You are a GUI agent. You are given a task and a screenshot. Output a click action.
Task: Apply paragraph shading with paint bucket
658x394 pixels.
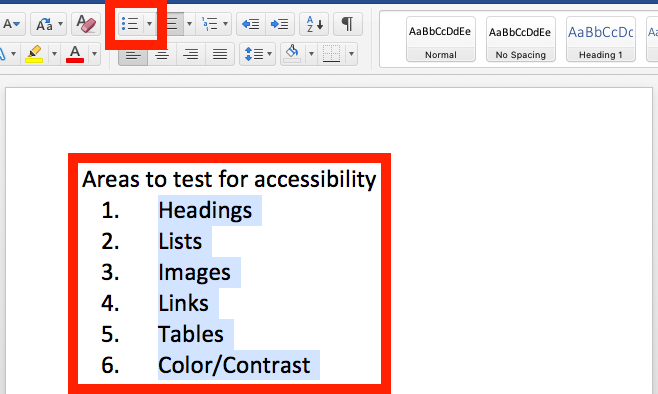tap(292, 54)
